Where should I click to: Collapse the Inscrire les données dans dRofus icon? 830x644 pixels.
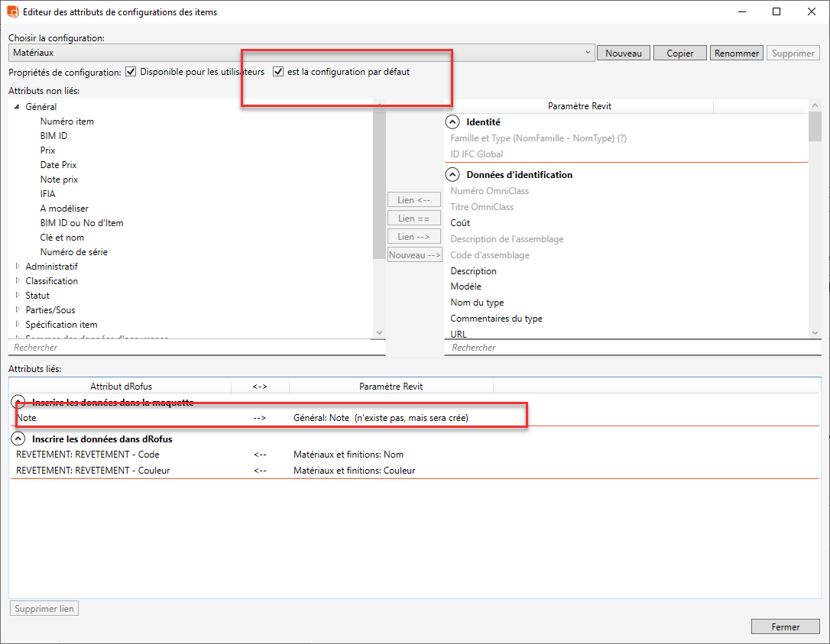click(18, 439)
